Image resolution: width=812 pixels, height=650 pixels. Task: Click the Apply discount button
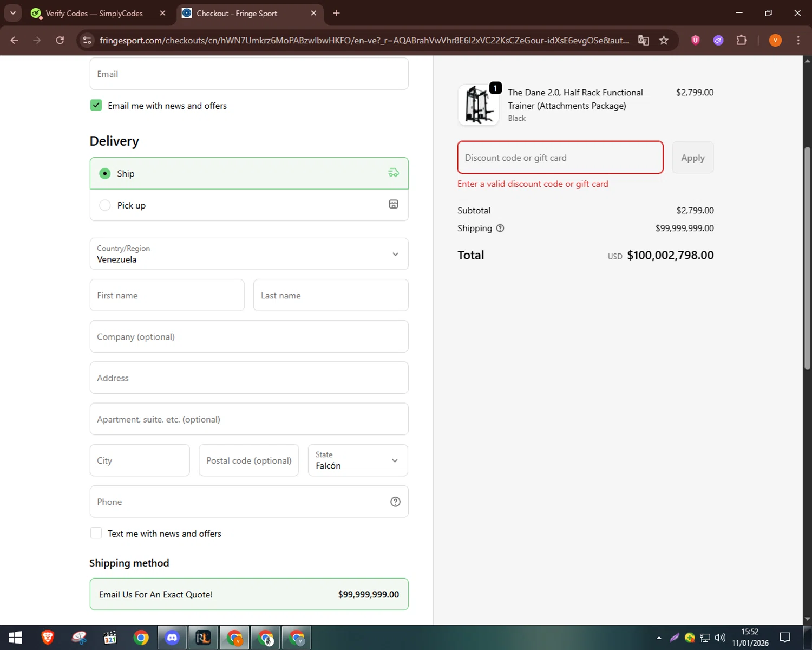(x=693, y=158)
